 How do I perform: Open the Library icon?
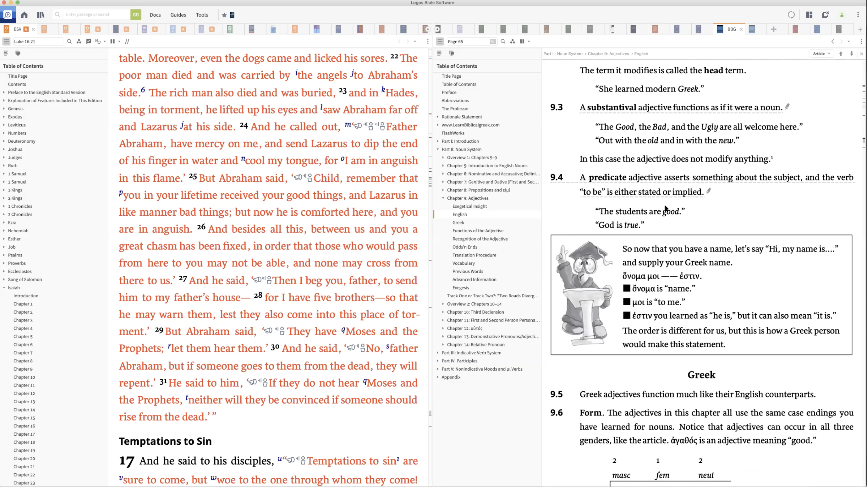[x=40, y=15]
